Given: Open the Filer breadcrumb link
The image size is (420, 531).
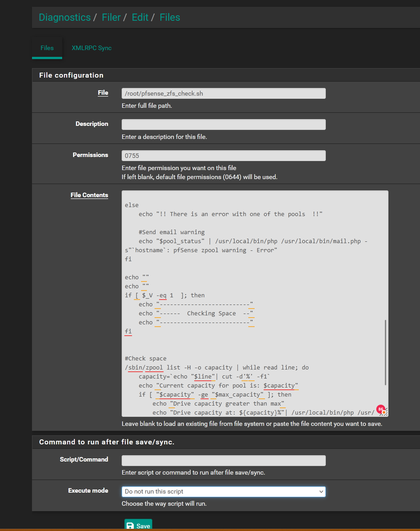Looking at the screenshot, I should (x=111, y=17).
